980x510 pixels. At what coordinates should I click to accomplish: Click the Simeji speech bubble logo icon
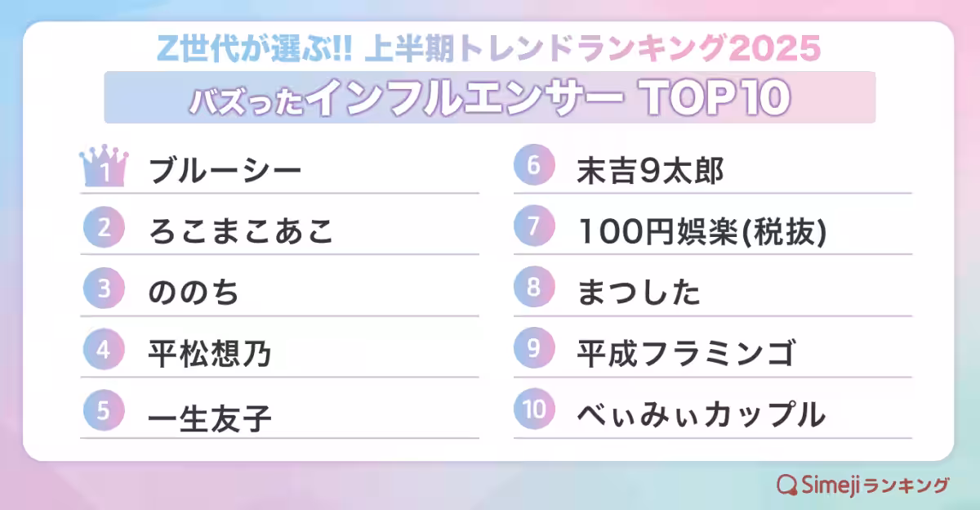click(787, 484)
